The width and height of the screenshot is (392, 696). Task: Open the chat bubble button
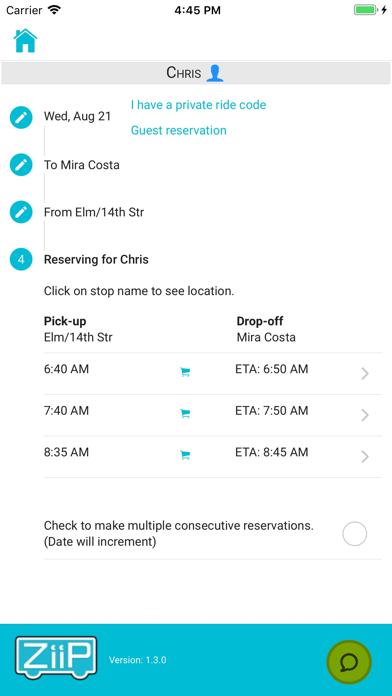tap(349, 662)
